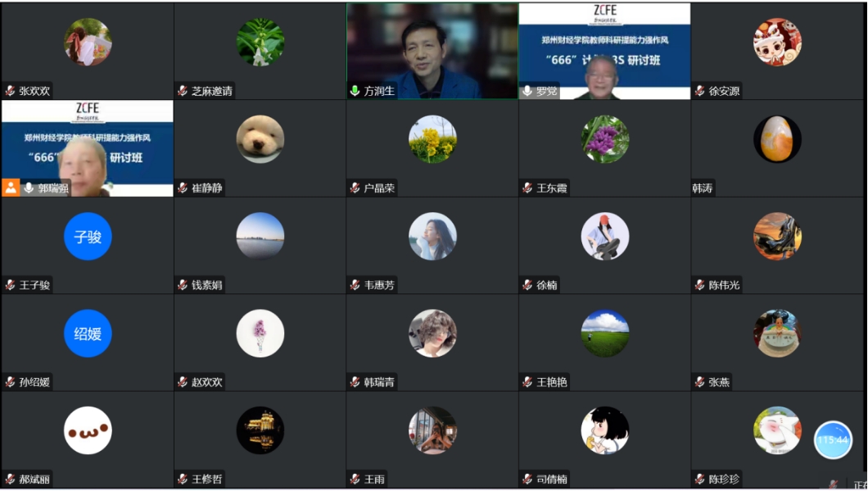Click muted microphone icon beside 张欢欢
868x491 pixels.
(x=10, y=91)
